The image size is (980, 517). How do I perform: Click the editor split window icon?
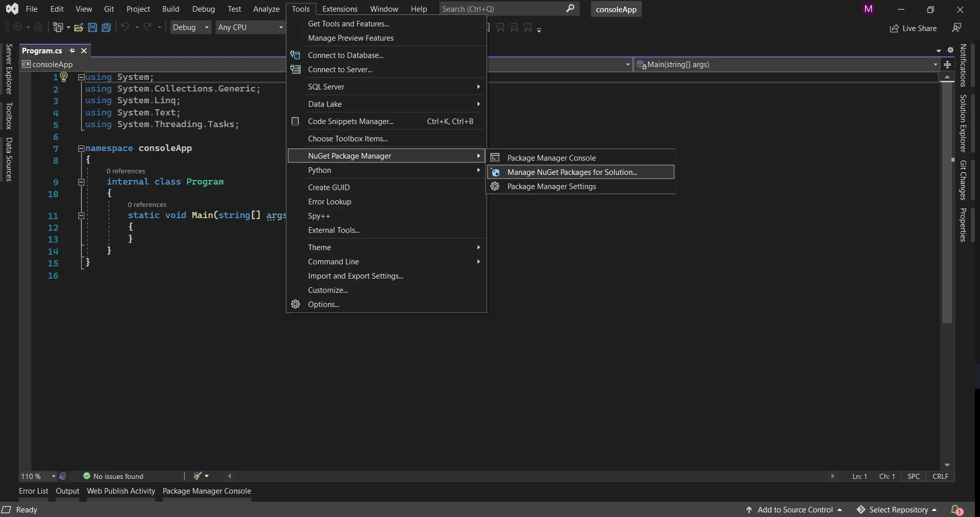click(x=947, y=65)
